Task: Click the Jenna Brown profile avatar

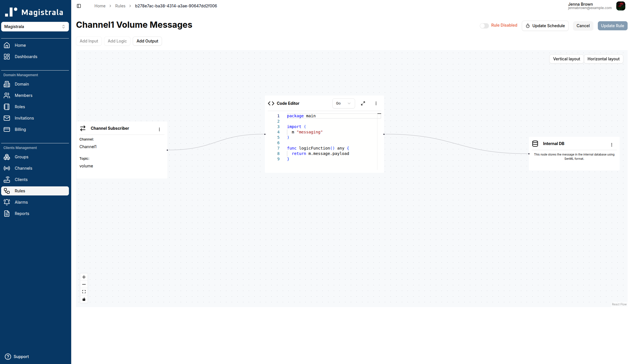Action: [621, 6]
